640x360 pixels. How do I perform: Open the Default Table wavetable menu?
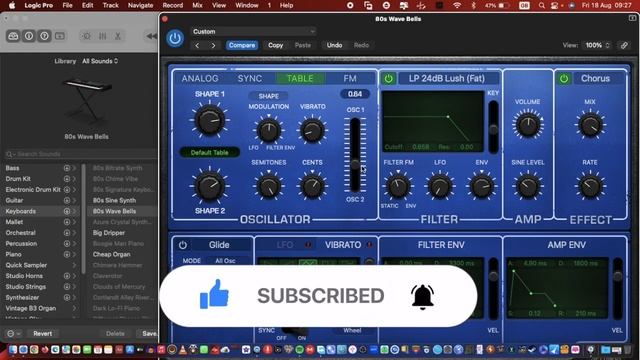coord(209,152)
